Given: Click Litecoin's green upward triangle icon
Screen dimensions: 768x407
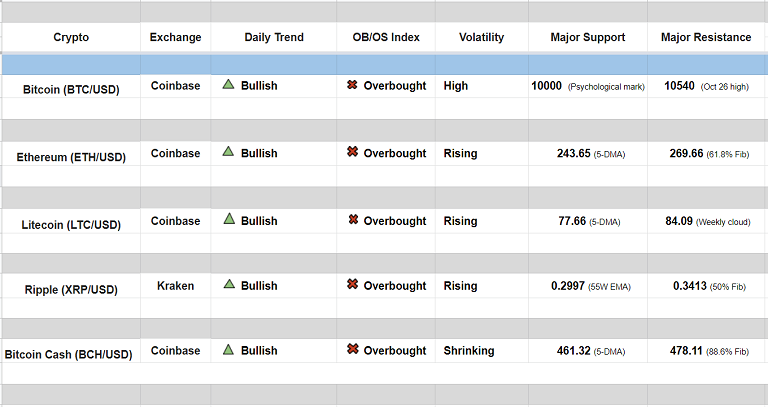Looking at the screenshot, I should coord(228,219).
